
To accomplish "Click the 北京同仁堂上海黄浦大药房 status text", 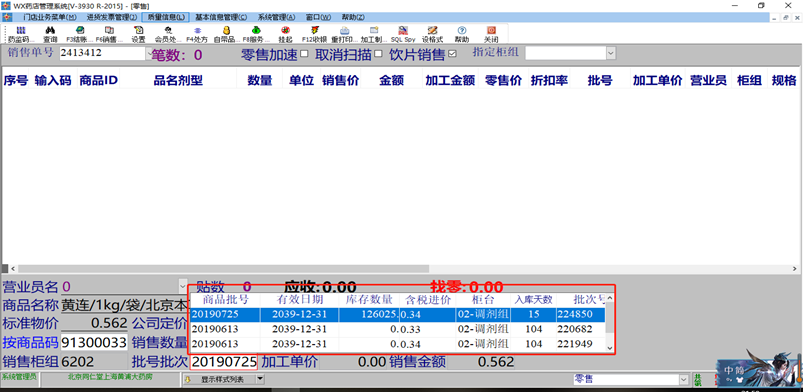I will point(110,377).
